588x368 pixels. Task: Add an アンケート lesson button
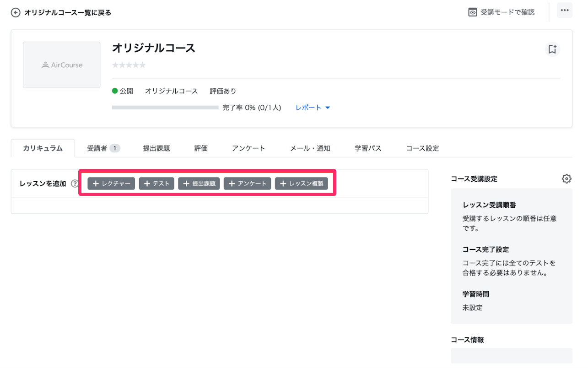pyautogui.click(x=248, y=184)
